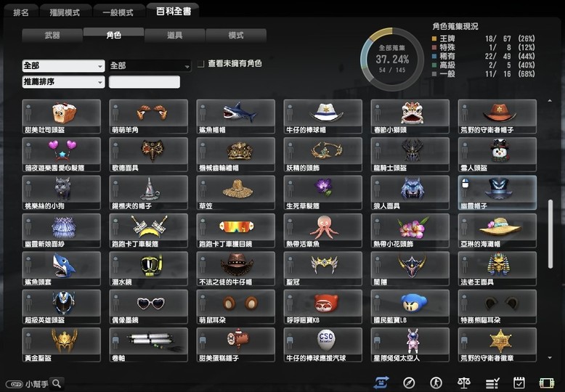Click the film strip icon
The width and height of the screenshot is (565, 392).
(547, 383)
